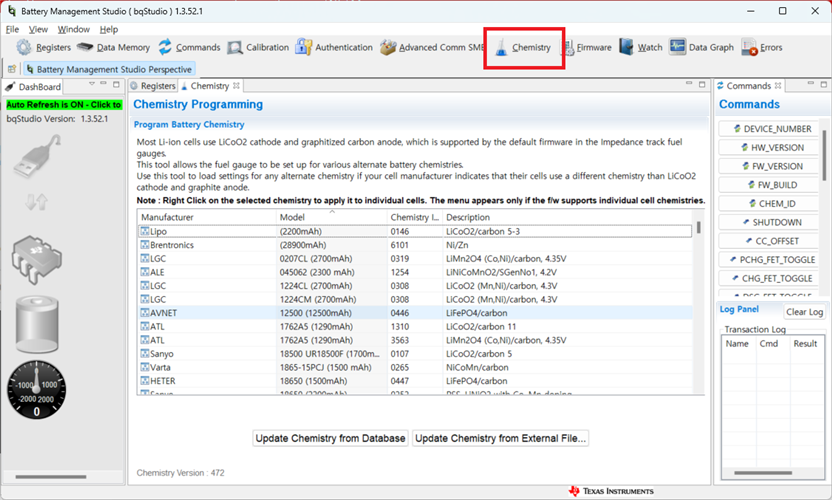The height and width of the screenshot is (500, 832).
Task: Maximize the DashBoard panel
Action: pyautogui.click(x=116, y=84)
